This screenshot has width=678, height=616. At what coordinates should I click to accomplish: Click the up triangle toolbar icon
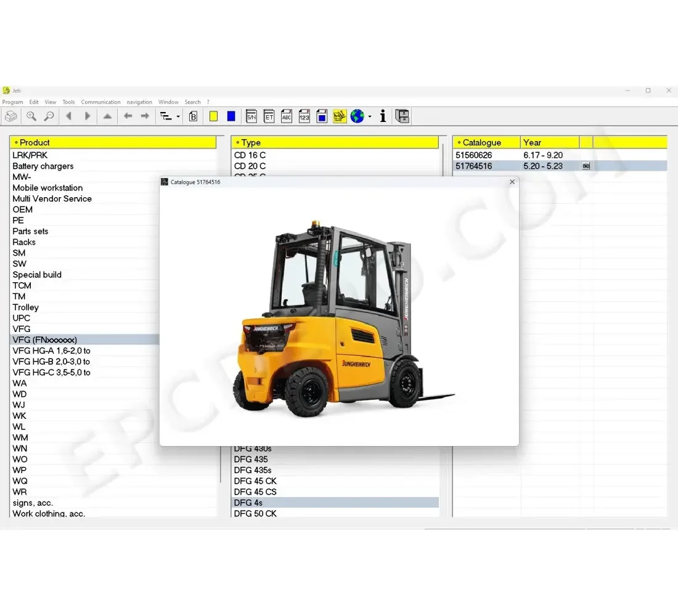[108, 116]
